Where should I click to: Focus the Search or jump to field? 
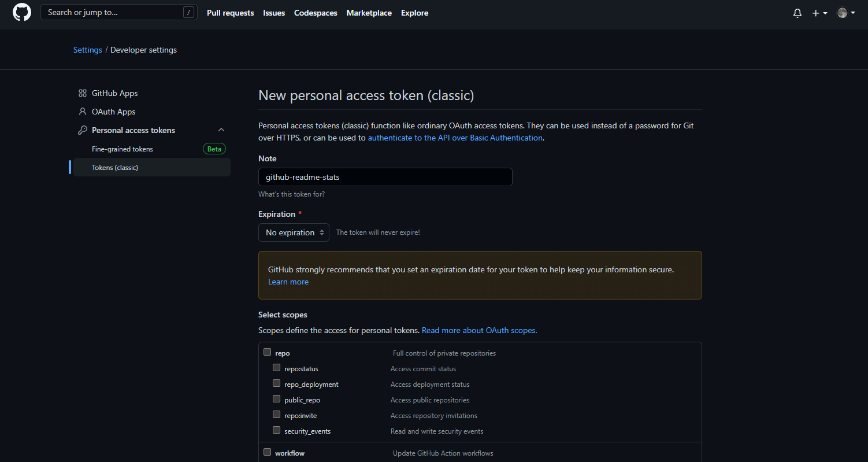119,12
